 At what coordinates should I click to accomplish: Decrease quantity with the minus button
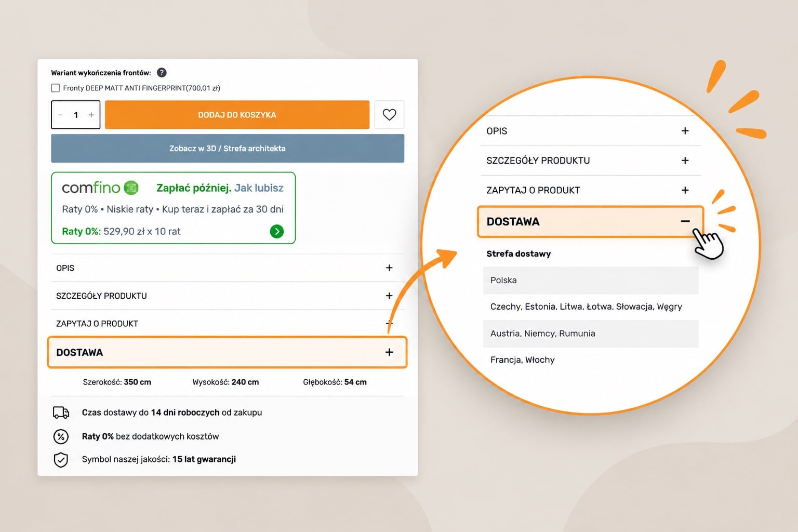click(x=60, y=115)
